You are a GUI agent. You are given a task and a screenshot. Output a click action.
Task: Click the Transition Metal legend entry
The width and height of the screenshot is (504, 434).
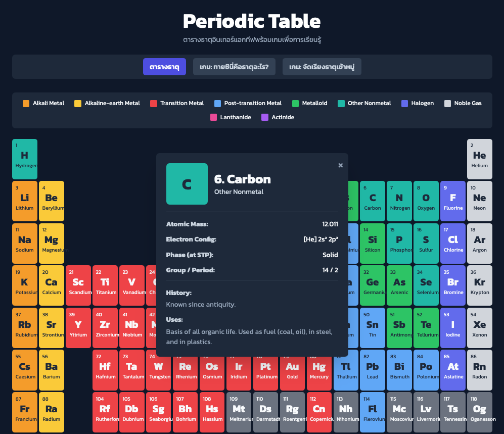click(177, 104)
